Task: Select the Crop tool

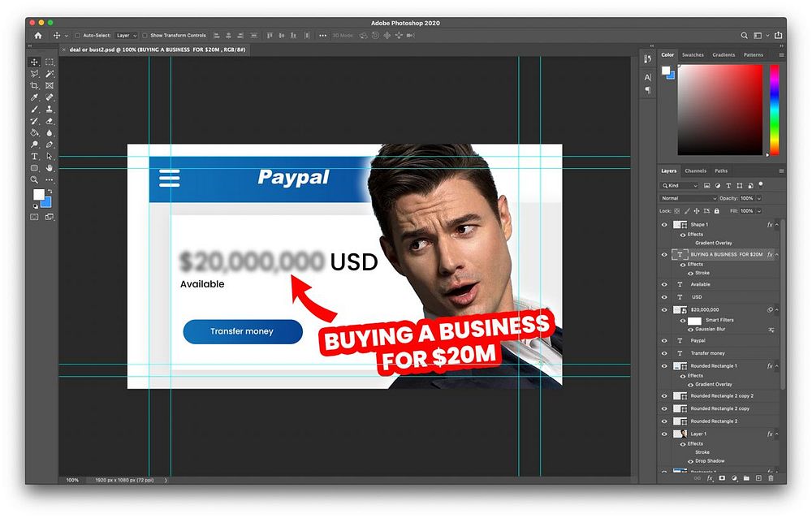Action: tap(35, 85)
